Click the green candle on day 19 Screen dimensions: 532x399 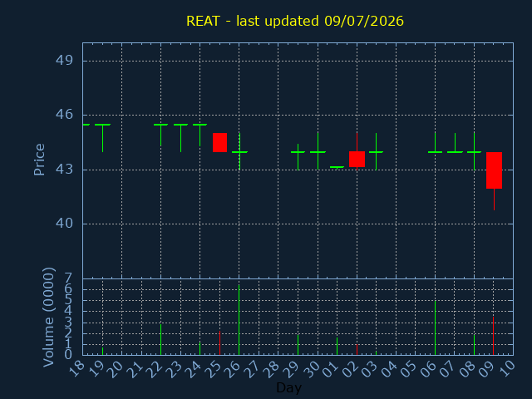pyautogui.click(x=102, y=138)
